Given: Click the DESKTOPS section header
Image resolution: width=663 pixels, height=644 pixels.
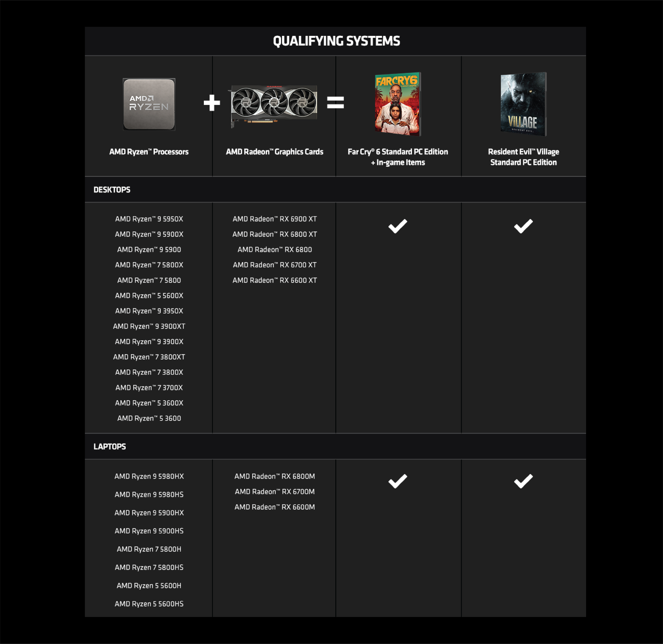Looking at the screenshot, I should pyautogui.click(x=112, y=190).
